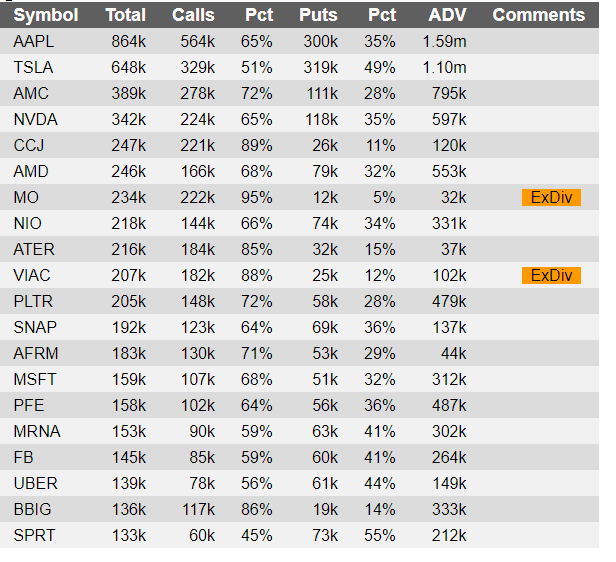Sort by the Total column header
The width and height of the screenshot is (616, 562).
tap(126, 15)
